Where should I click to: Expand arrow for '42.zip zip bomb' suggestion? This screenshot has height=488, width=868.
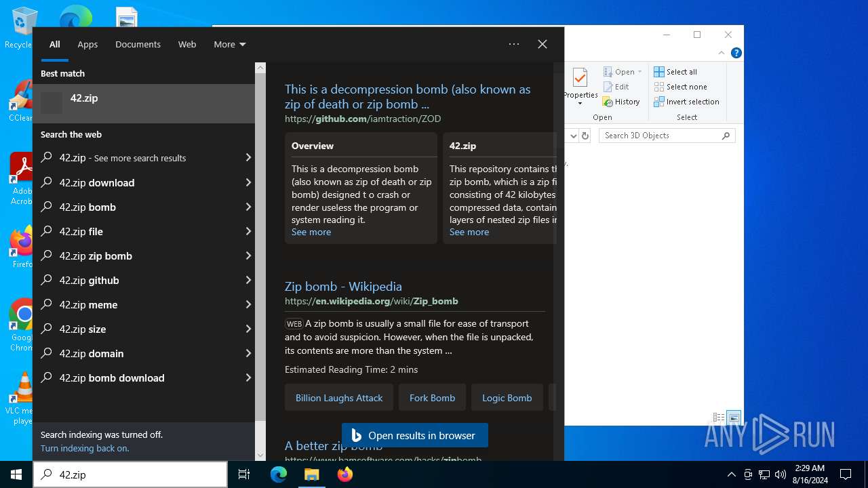[x=248, y=256]
